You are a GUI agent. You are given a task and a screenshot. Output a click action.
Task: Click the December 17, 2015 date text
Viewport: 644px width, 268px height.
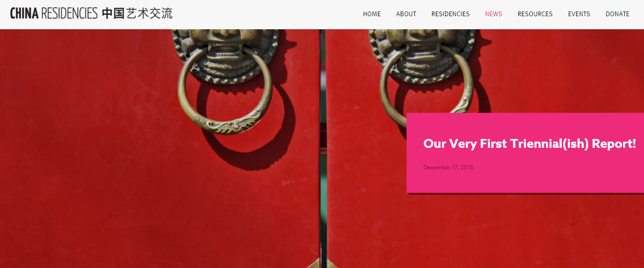click(448, 168)
